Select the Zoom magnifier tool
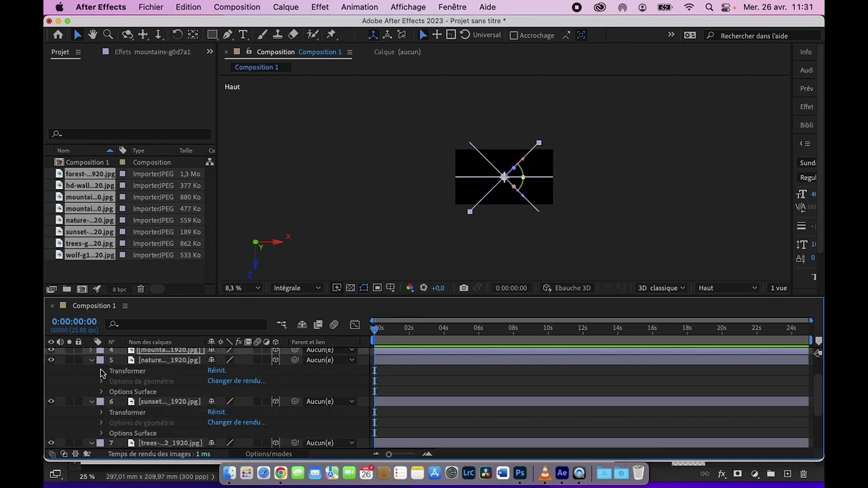The height and width of the screenshot is (488, 868). pos(108,35)
